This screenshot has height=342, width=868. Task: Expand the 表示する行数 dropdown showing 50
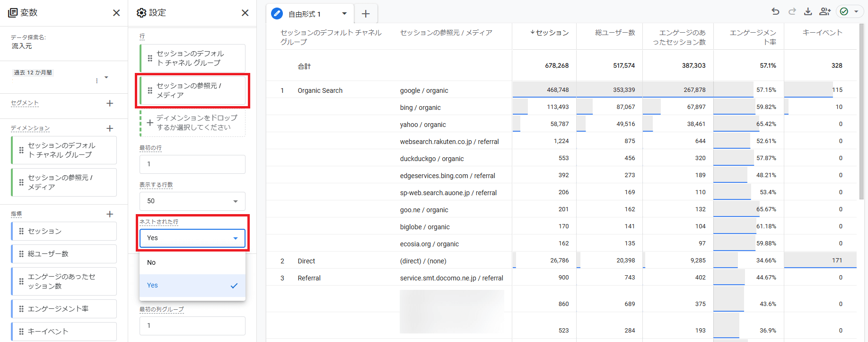point(192,201)
